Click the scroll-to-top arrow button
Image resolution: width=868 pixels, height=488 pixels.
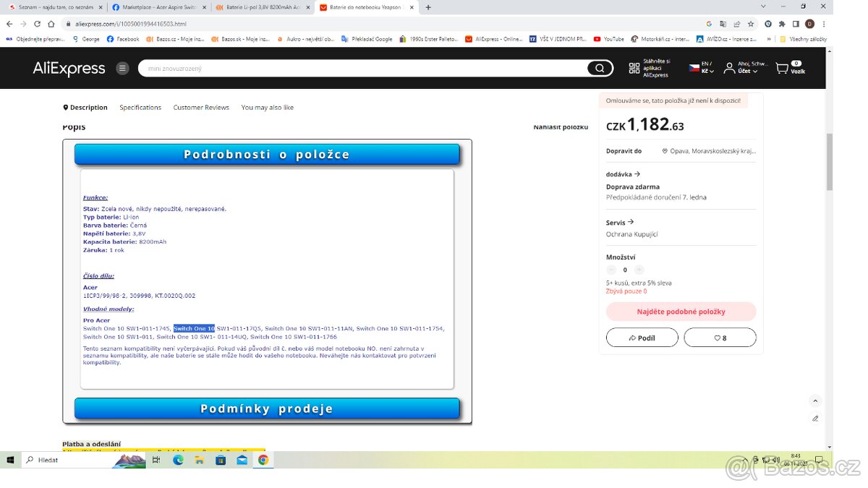pos(815,401)
